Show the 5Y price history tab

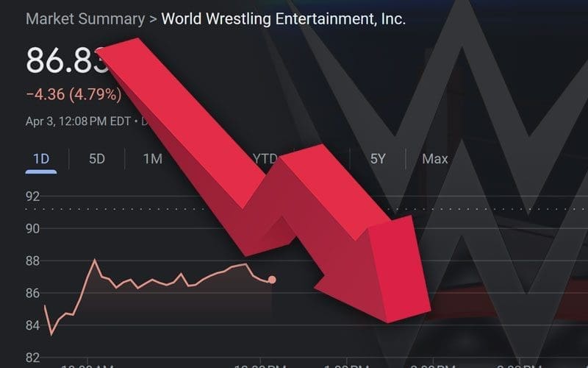[x=377, y=159]
